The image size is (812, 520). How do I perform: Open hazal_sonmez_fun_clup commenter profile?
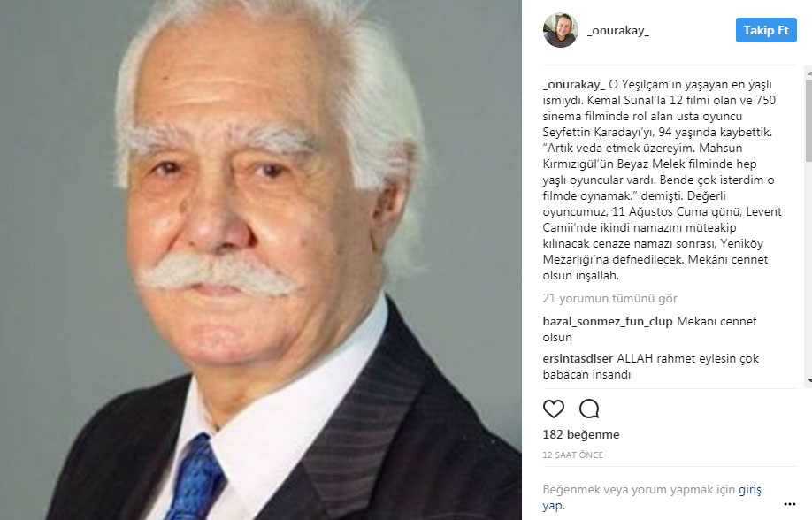(x=607, y=322)
